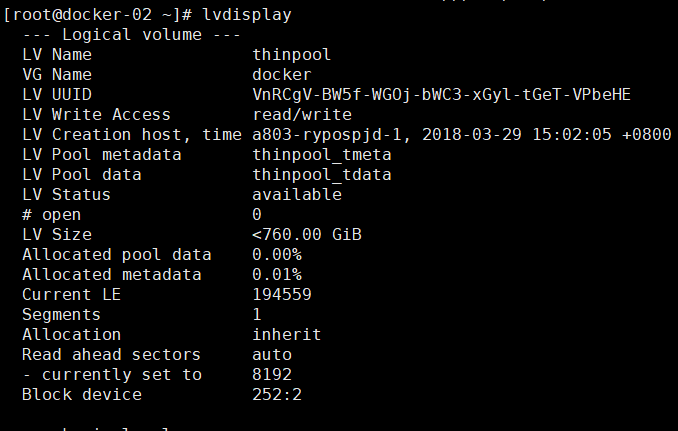678x431 pixels.
Task: Select the thinpool LV Name value
Action: 291,55
